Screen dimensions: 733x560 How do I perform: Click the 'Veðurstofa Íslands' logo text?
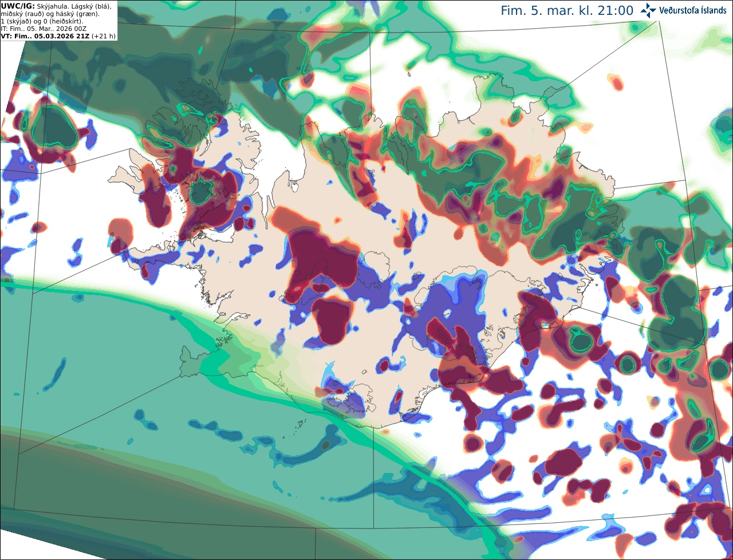tap(692, 10)
